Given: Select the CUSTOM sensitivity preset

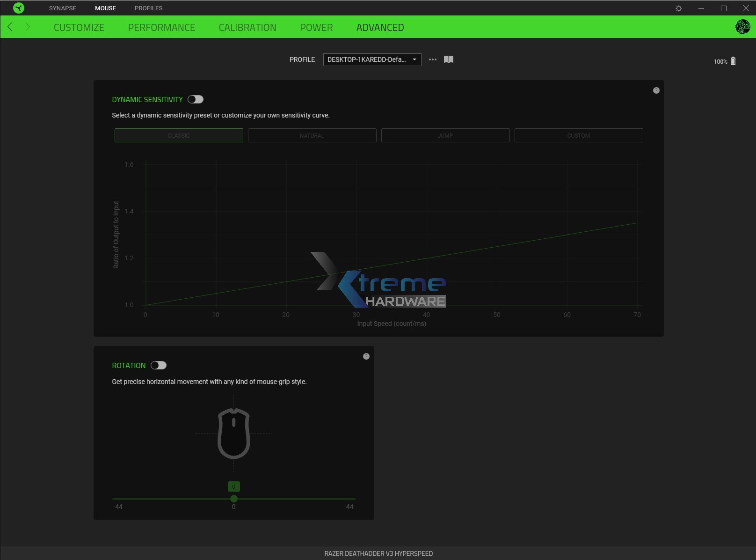Looking at the screenshot, I should [x=579, y=135].
